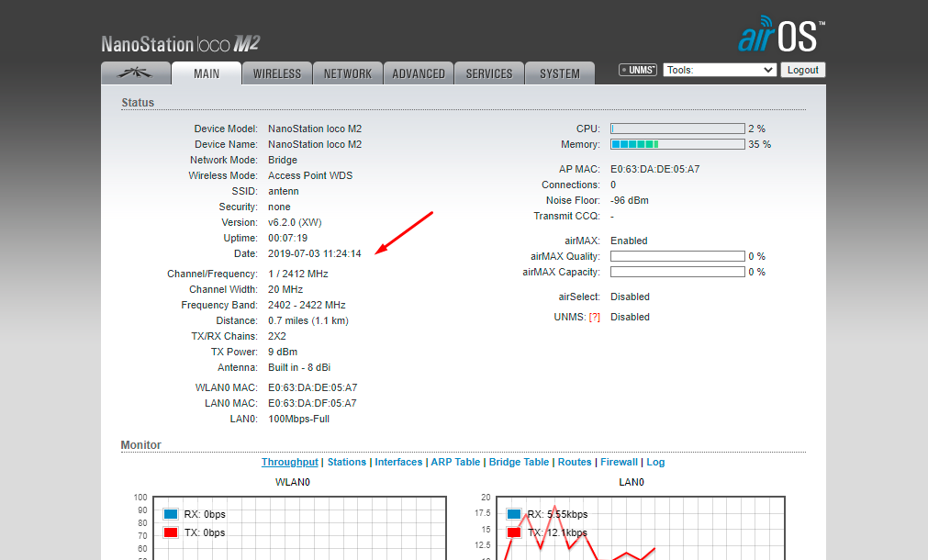The image size is (928, 560).
Task: Open the ARP Table link
Action: point(455,463)
